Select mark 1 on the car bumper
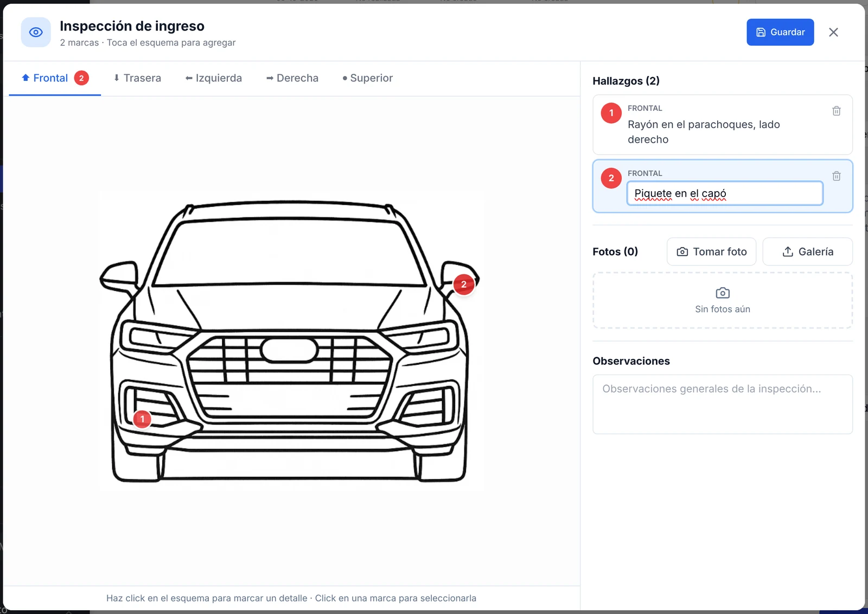Image resolution: width=868 pixels, height=614 pixels. click(x=142, y=419)
